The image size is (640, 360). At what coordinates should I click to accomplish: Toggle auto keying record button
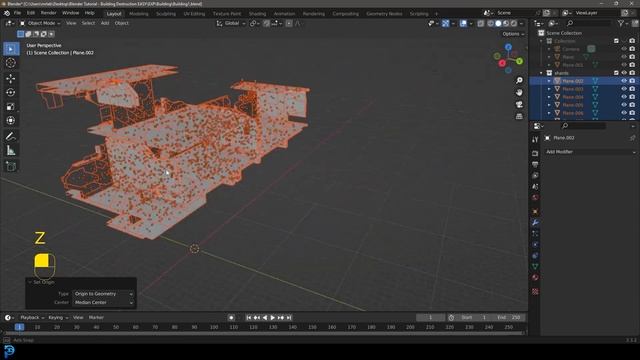coord(231,318)
